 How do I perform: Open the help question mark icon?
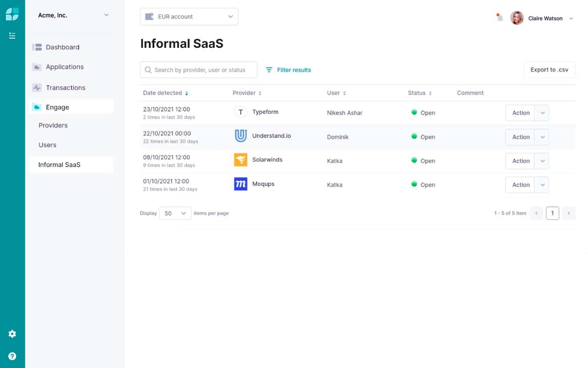(x=12, y=356)
